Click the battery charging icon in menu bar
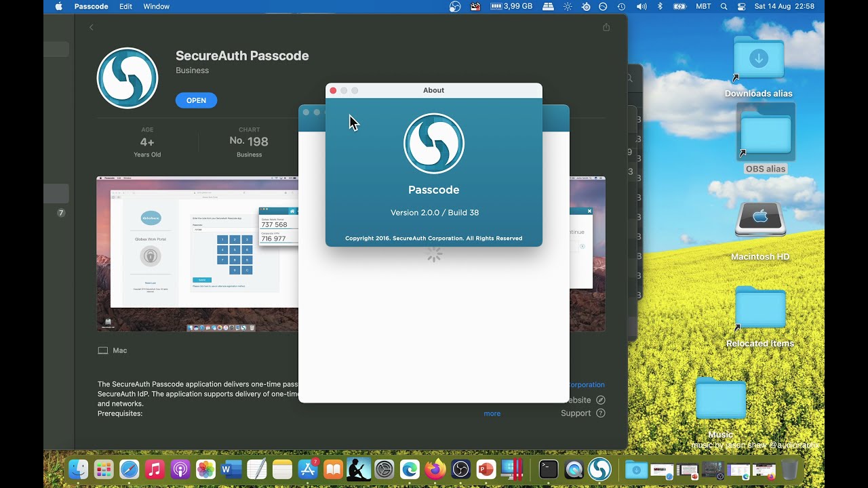The height and width of the screenshot is (488, 868). pos(679,6)
